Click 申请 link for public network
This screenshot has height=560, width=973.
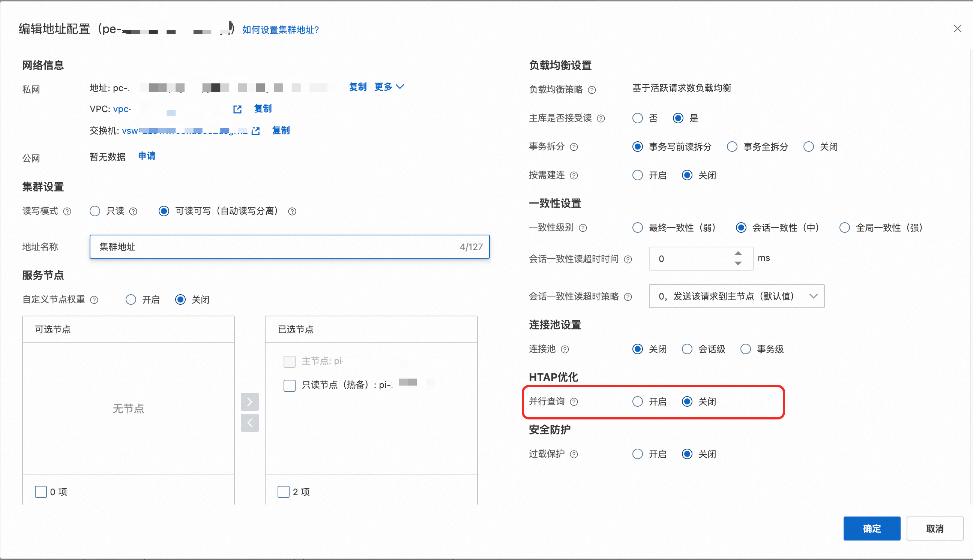coord(147,156)
